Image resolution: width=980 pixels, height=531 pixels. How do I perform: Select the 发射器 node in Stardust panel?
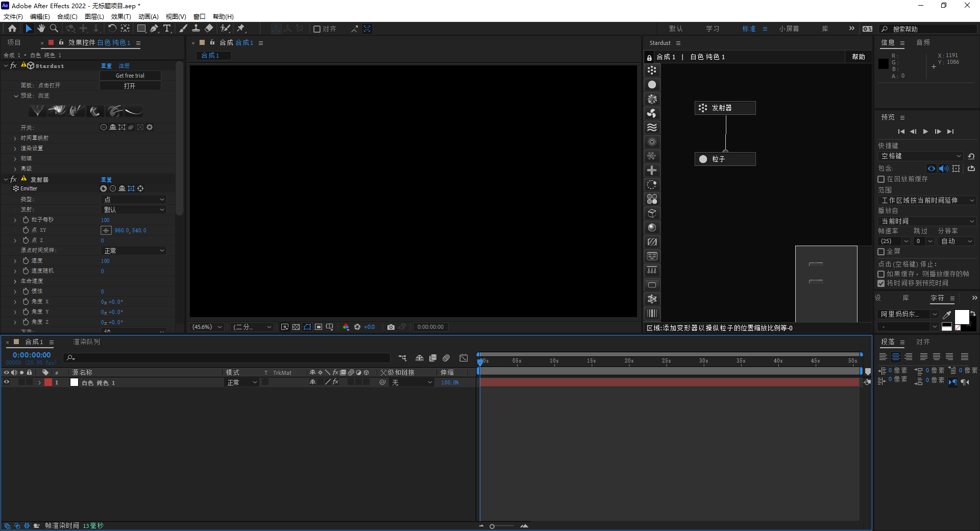725,108
